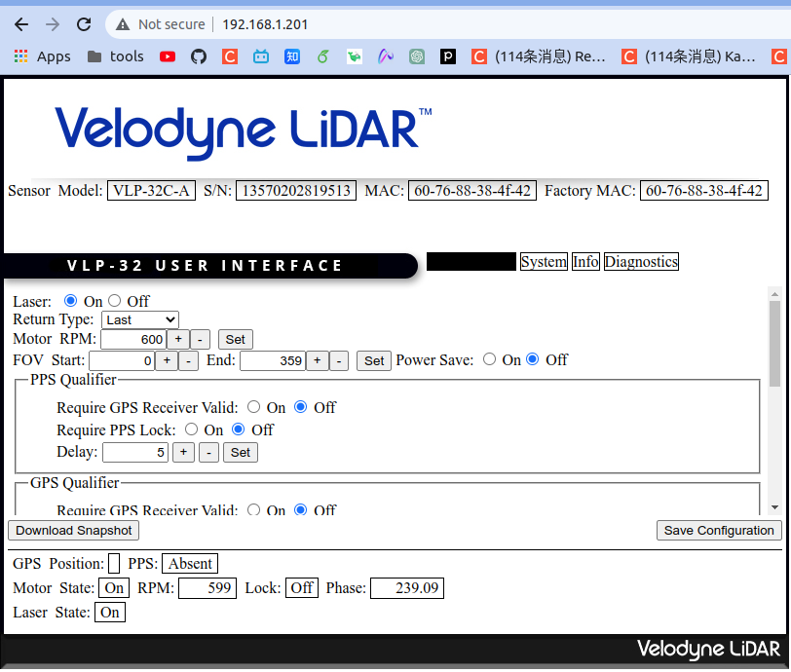Open the Bilibili TV bookmark icon
The width and height of the screenshot is (791, 672).
coord(261,56)
